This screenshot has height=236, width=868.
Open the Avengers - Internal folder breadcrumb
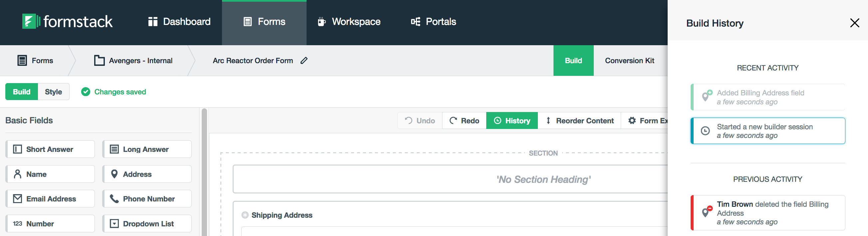pos(133,60)
